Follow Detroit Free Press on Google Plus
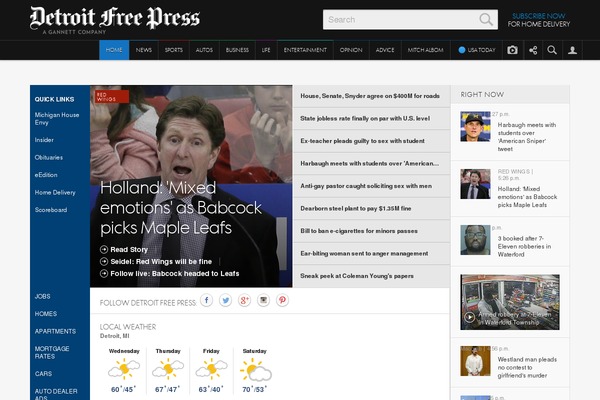The width and height of the screenshot is (600, 400). click(x=244, y=300)
